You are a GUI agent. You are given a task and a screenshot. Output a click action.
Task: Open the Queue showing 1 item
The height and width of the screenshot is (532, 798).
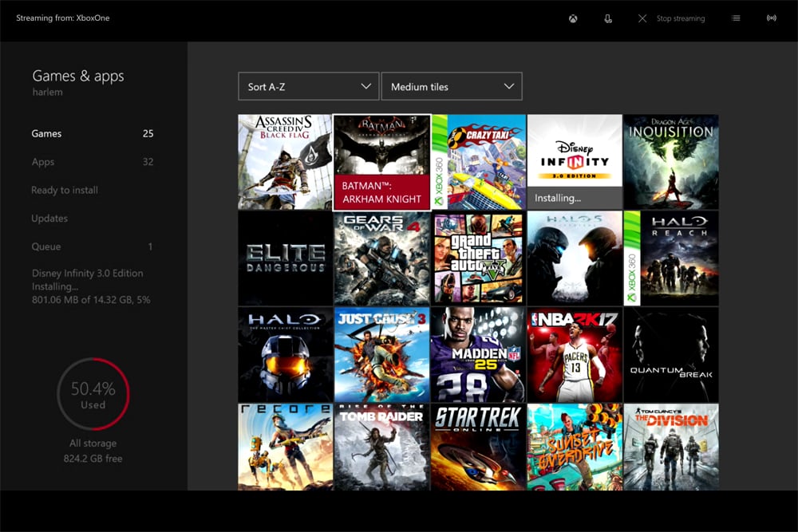click(46, 246)
